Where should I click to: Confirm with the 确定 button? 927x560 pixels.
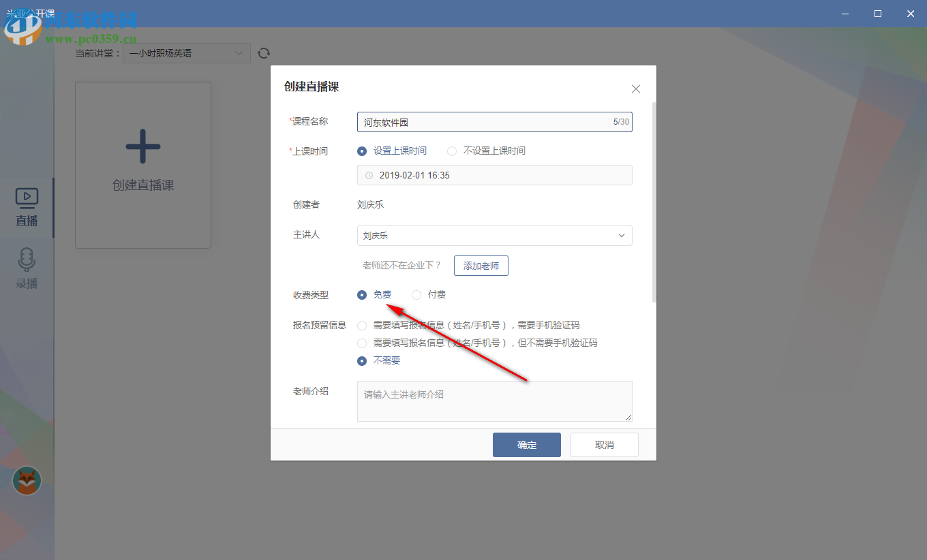(526, 444)
